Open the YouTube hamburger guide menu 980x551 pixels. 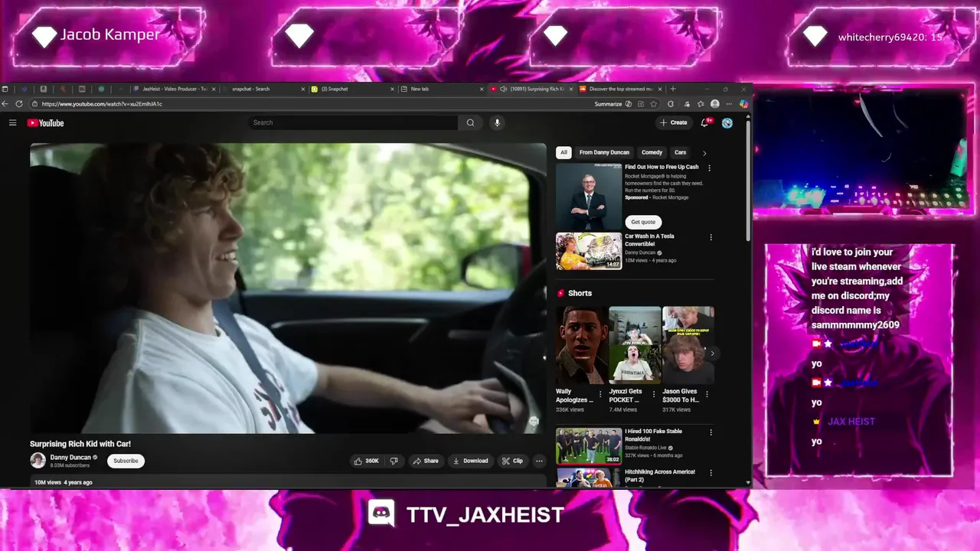[x=12, y=122]
